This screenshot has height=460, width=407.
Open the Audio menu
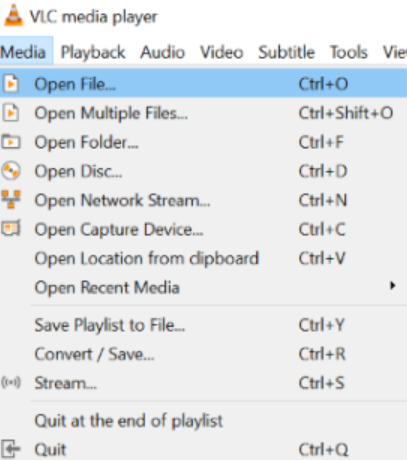point(162,52)
